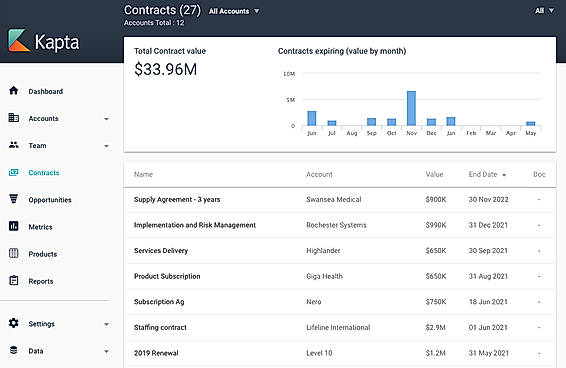Expand the Accounts submenu arrow

tap(106, 119)
